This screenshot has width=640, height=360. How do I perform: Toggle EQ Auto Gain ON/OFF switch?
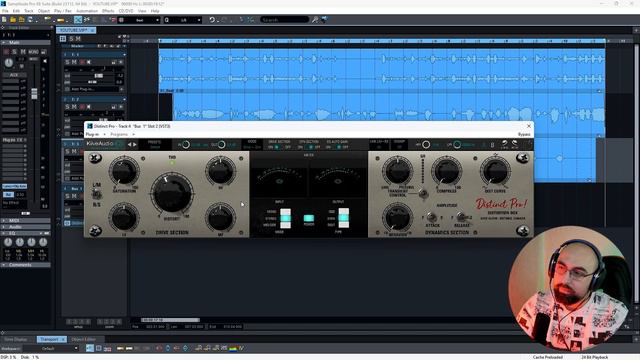(x=339, y=147)
